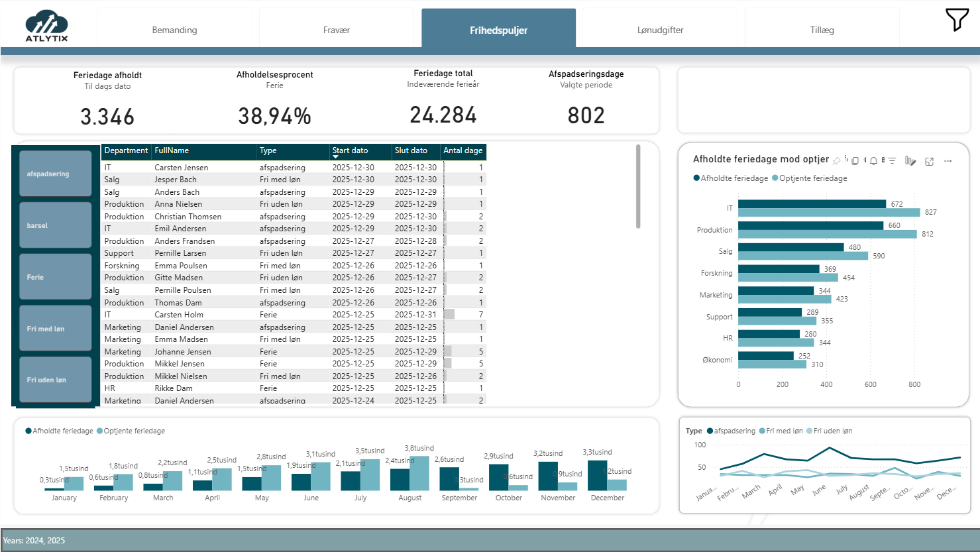
Task: Open more options ellipsis on bar chart
Action: [x=948, y=161]
